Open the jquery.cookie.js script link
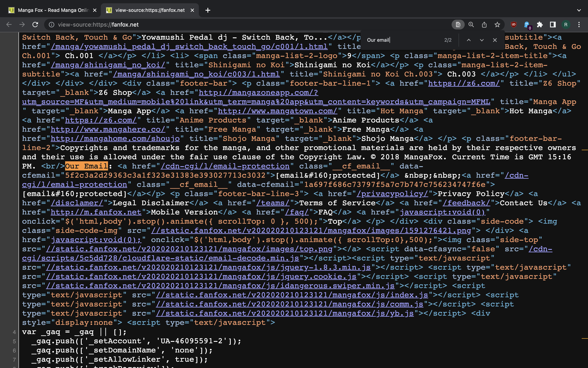Viewport: 588px width, 368px height. (201, 277)
